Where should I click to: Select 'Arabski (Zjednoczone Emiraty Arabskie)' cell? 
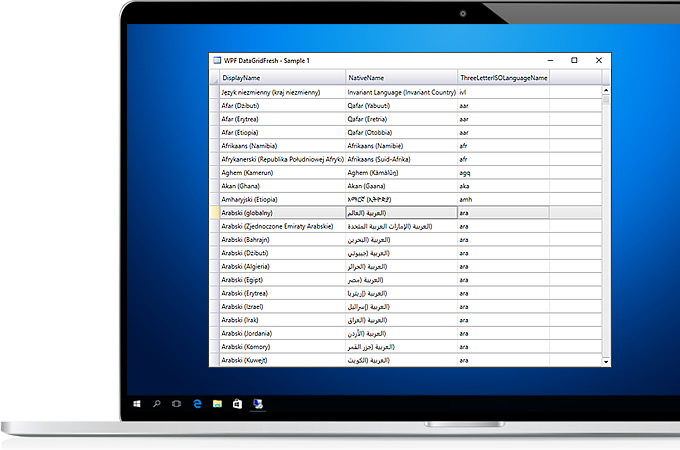click(x=282, y=226)
